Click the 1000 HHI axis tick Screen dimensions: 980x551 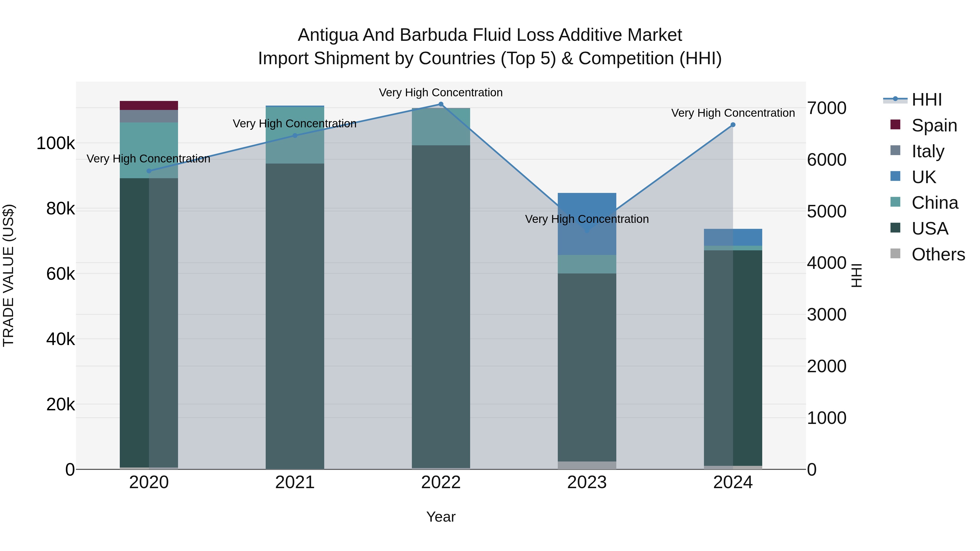click(x=827, y=418)
